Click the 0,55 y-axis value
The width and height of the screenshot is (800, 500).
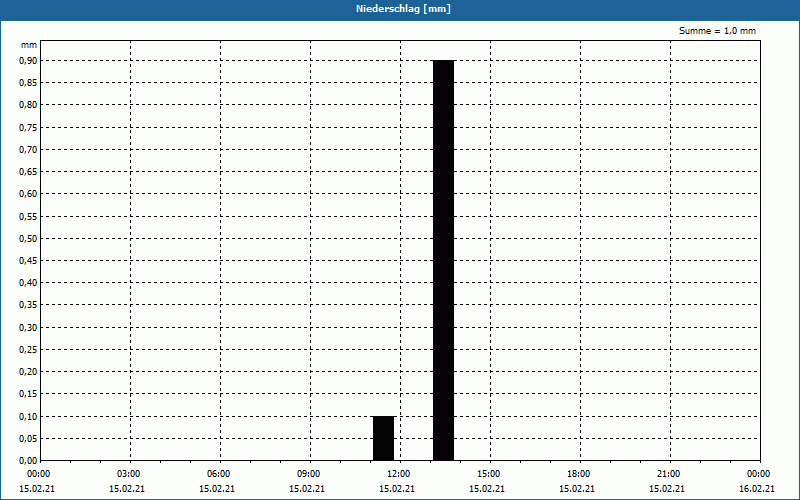pyautogui.click(x=28, y=216)
